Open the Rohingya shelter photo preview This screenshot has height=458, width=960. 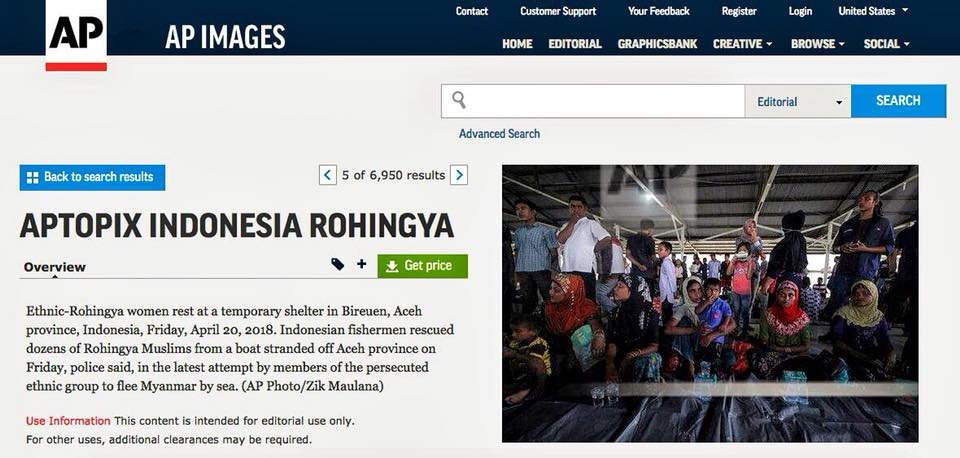tap(710, 303)
